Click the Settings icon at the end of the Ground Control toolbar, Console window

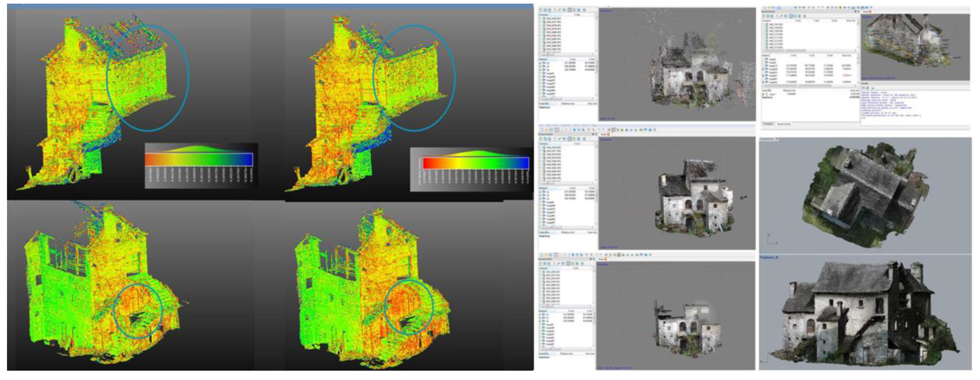coord(805,16)
